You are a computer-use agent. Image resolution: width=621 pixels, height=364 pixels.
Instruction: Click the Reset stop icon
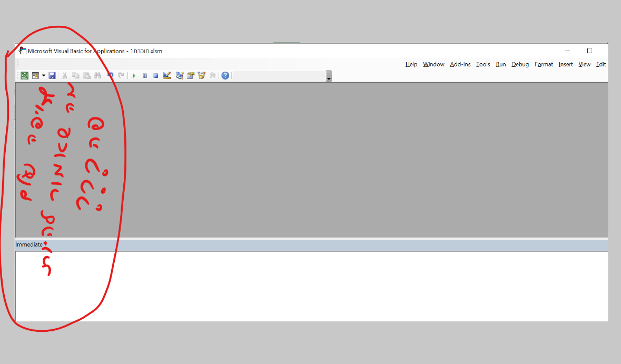tap(156, 75)
